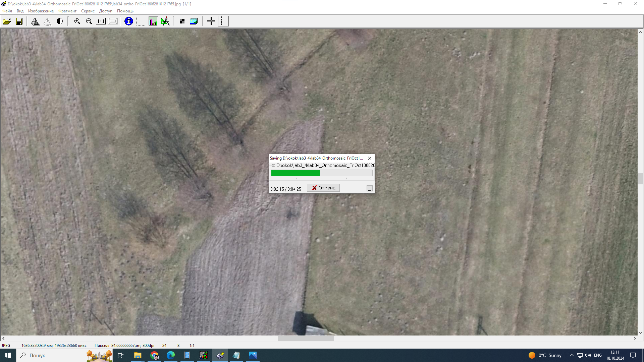Screen dimensions: 644x362
Task: Show hidden system tray icons
Action: (572, 355)
